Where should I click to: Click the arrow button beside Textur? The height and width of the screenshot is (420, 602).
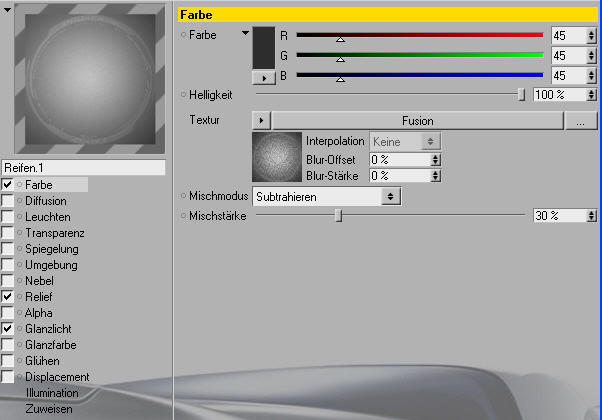click(261, 121)
